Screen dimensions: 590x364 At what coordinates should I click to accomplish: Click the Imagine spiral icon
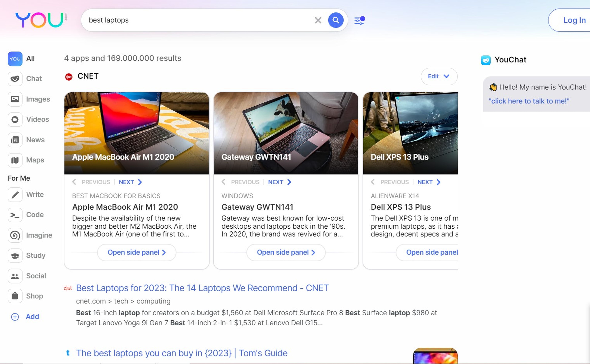pos(15,235)
